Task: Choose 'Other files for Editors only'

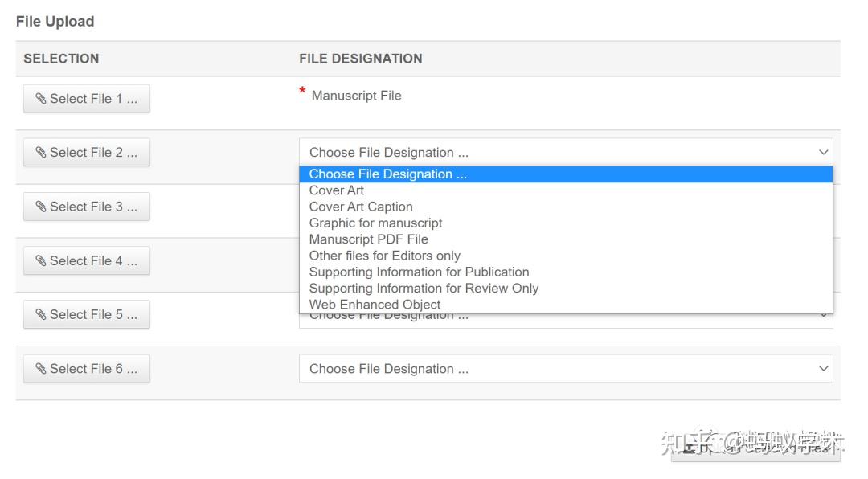Action: (x=384, y=256)
